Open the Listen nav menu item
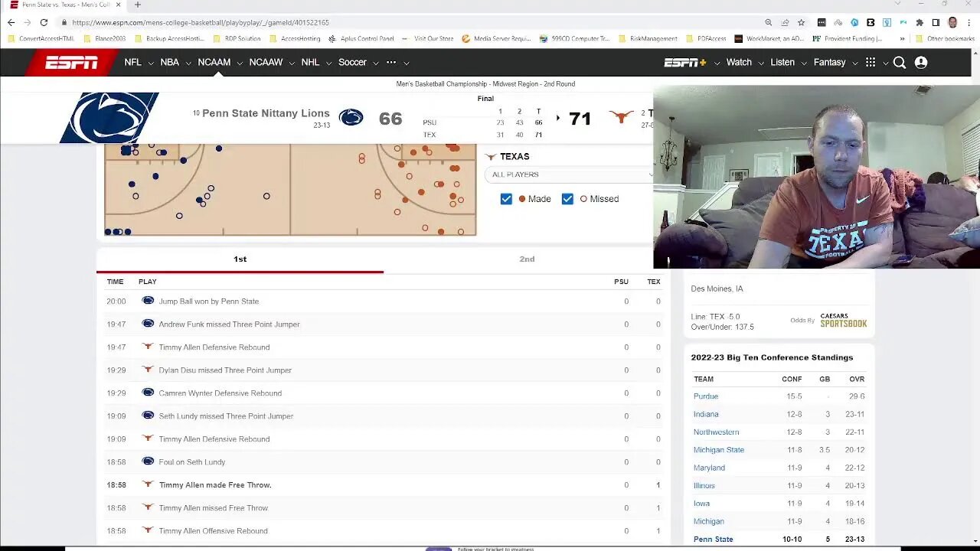980x551 pixels. click(782, 63)
